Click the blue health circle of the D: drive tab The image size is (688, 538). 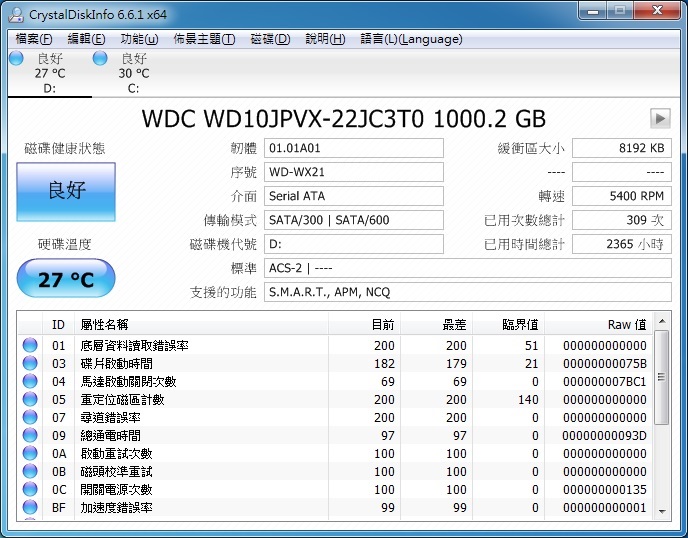click(16, 58)
